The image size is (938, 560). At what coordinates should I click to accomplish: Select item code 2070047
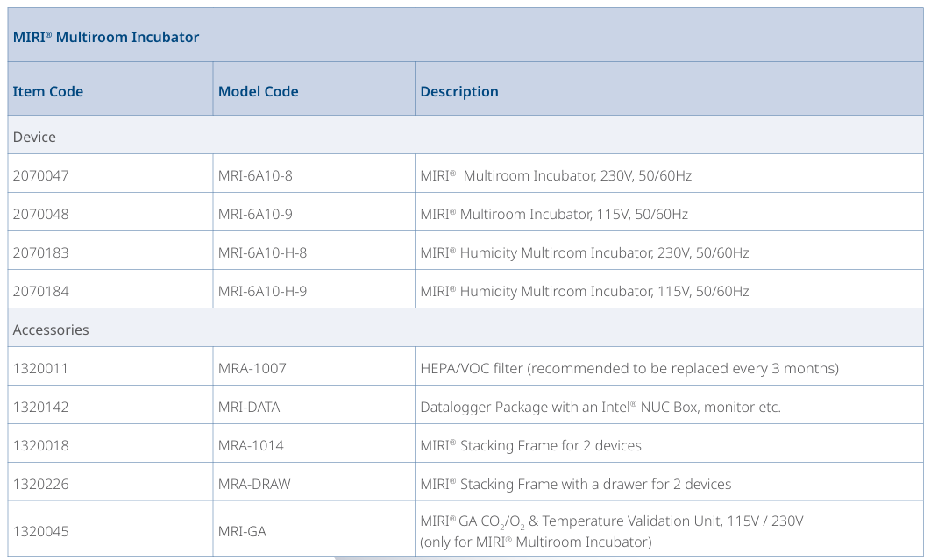(x=40, y=175)
